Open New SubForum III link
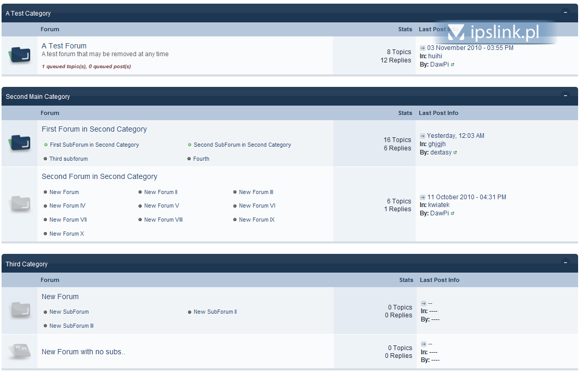Screen dimensions: 588x386 (71, 326)
